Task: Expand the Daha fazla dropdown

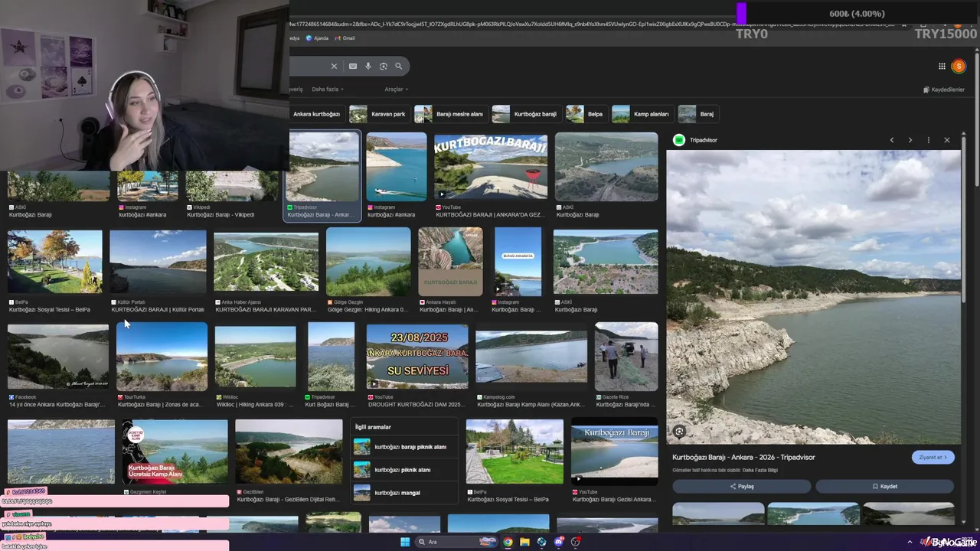Action: pyautogui.click(x=328, y=90)
